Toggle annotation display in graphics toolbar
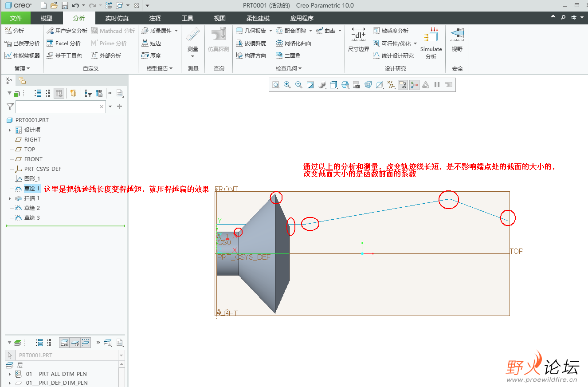The width and height of the screenshot is (588, 387). [x=403, y=85]
